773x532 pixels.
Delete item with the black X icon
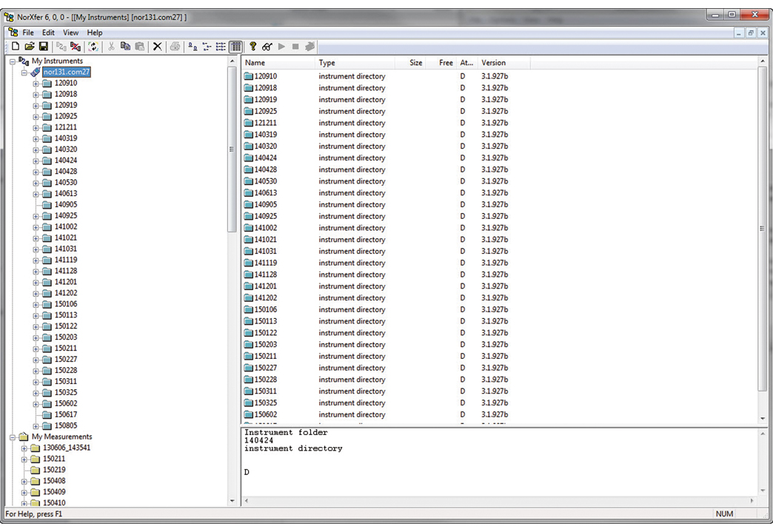click(x=157, y=47)
